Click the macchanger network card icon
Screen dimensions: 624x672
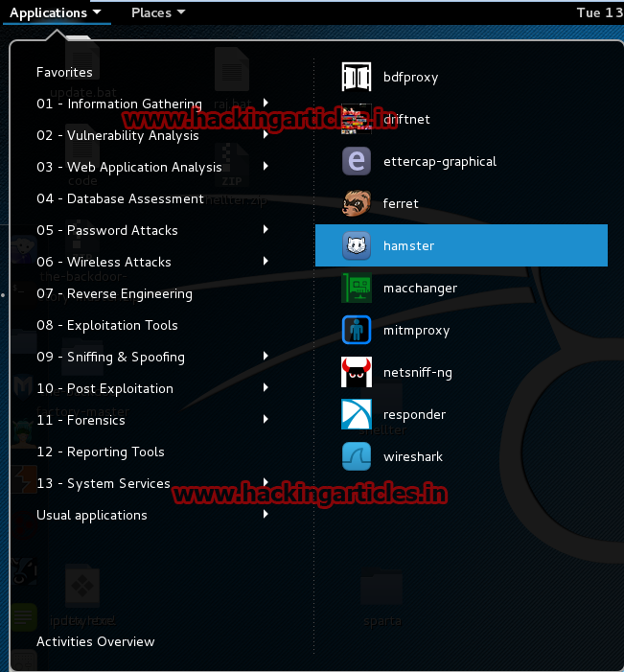(x=357, y=288)
